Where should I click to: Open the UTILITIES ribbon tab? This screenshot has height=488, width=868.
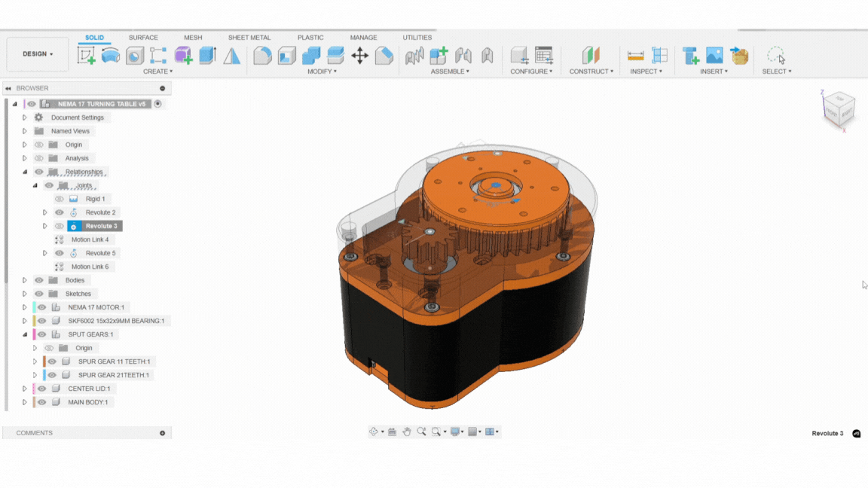pos(417,37)
